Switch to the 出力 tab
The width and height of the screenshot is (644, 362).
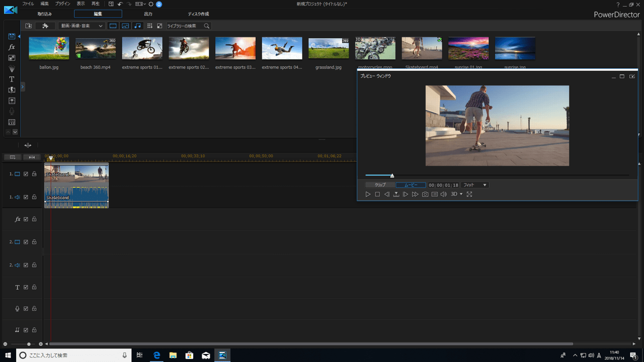(148, 14)
